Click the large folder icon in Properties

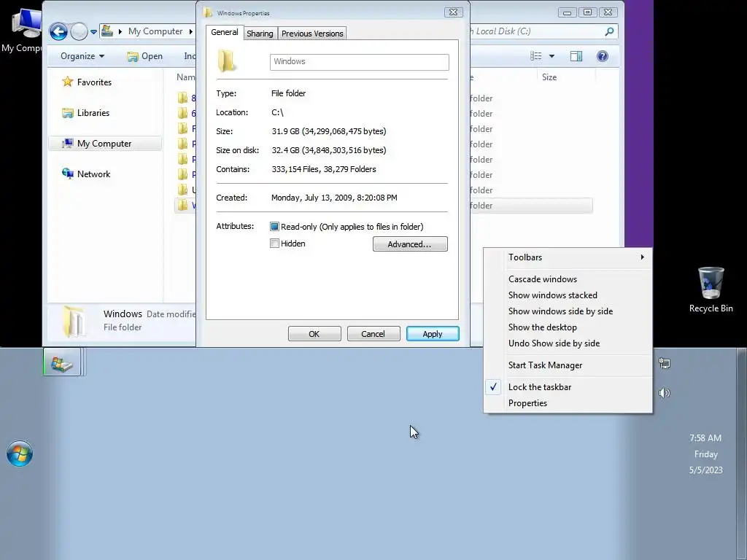[227, 61]
